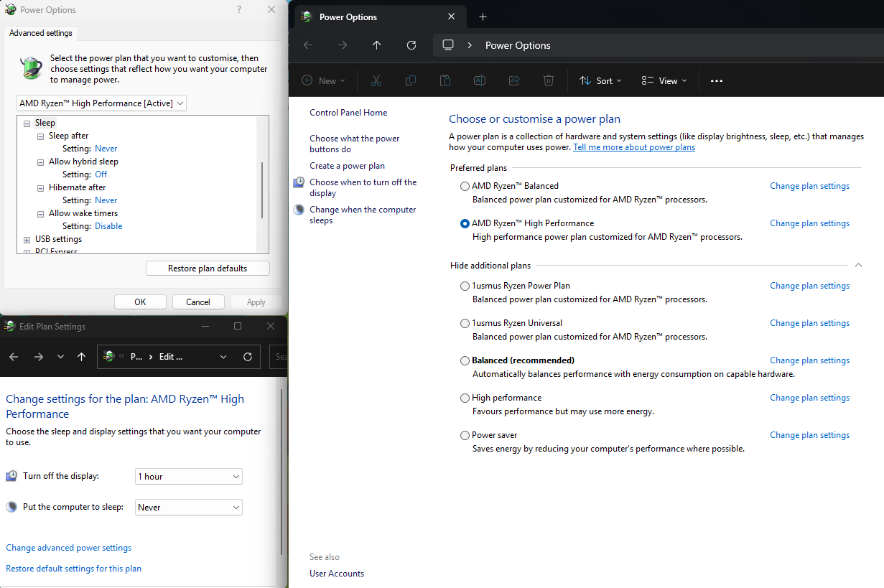
Task: Click Restore plan defaults button
Action: pos(208,269)
